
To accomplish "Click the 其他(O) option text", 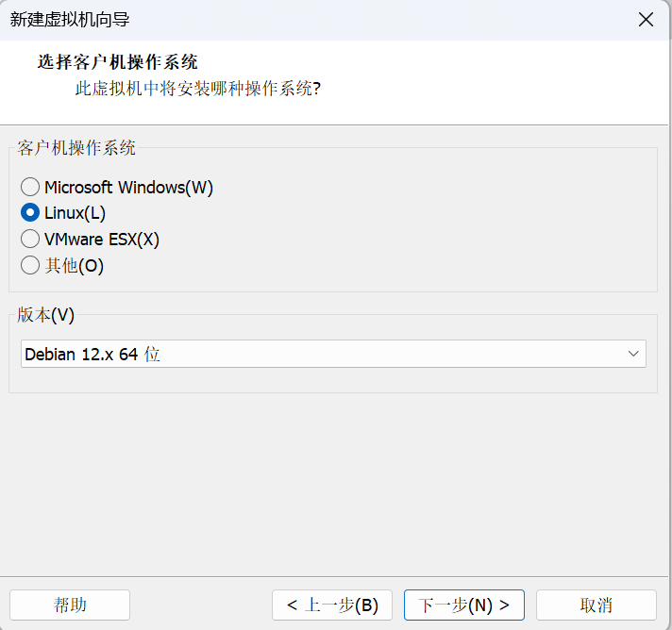I will [x=75, y=266].
